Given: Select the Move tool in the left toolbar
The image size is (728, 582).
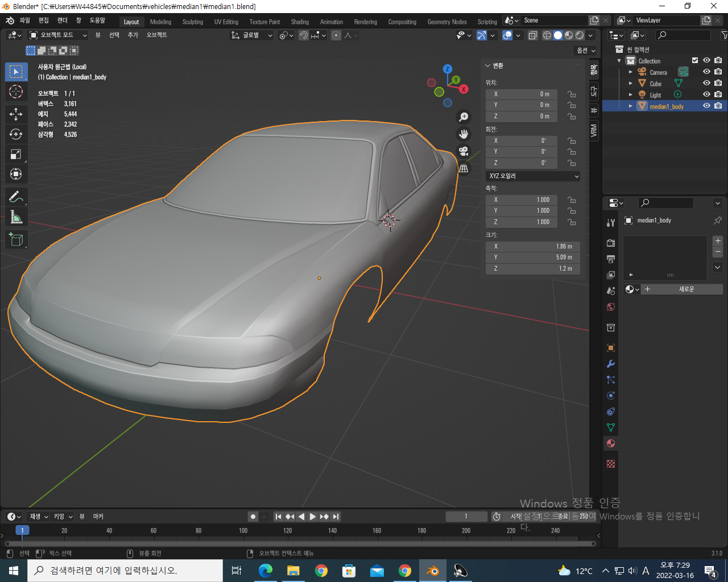Looking at the screenshot, I should (16, 114).
